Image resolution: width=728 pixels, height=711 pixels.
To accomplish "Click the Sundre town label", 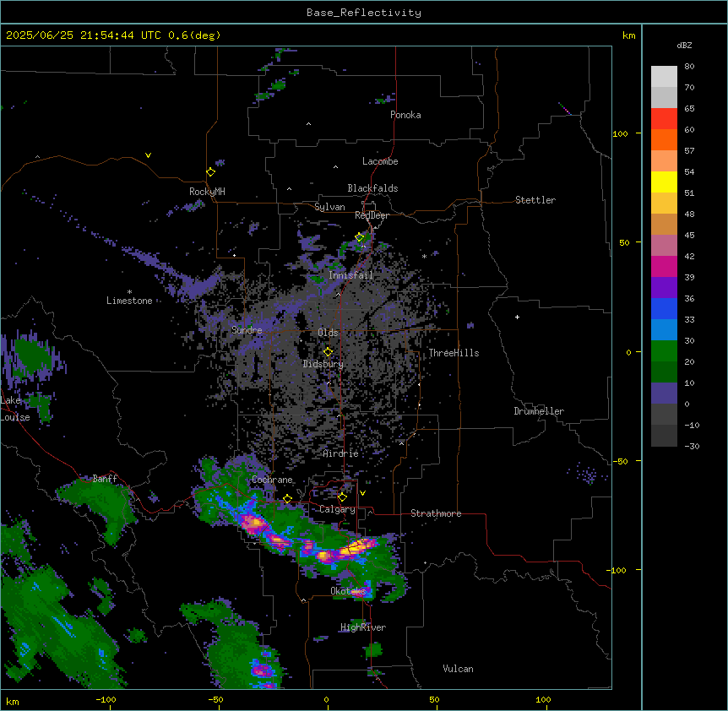I will [x=247, y=330].
